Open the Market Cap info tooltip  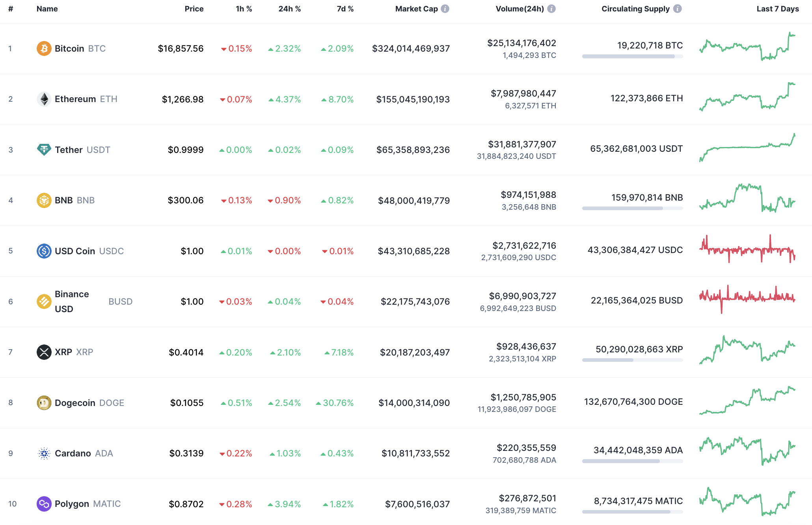tap(445, 9)
